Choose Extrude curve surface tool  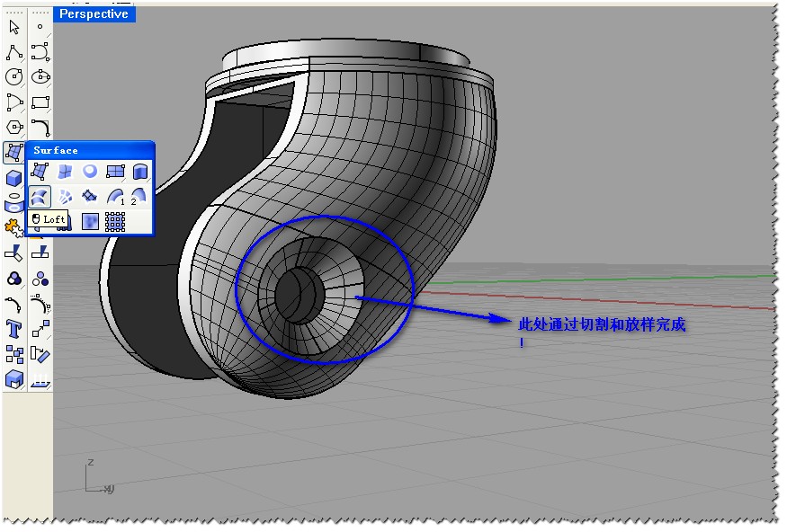tap(140, 172)
